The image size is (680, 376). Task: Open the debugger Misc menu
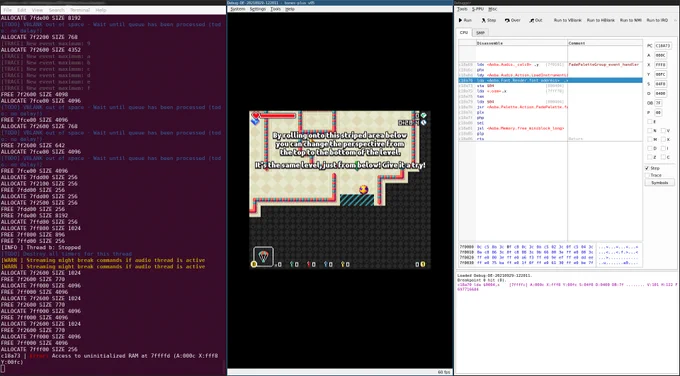click(493, 9)
